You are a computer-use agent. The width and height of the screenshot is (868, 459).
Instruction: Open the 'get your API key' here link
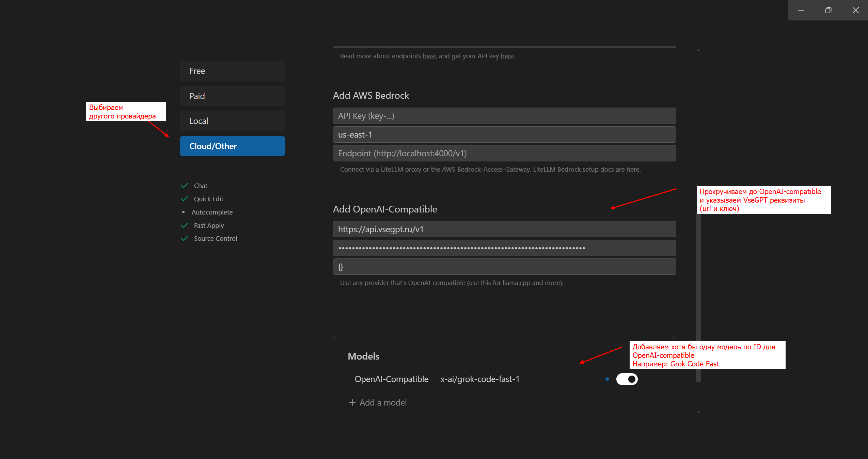click(507, 56)
